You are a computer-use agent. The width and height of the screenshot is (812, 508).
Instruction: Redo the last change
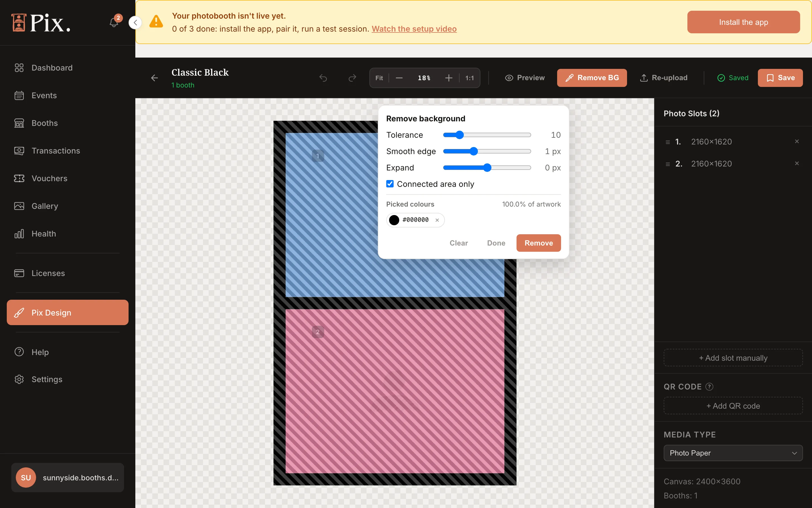tap(352, 78)
